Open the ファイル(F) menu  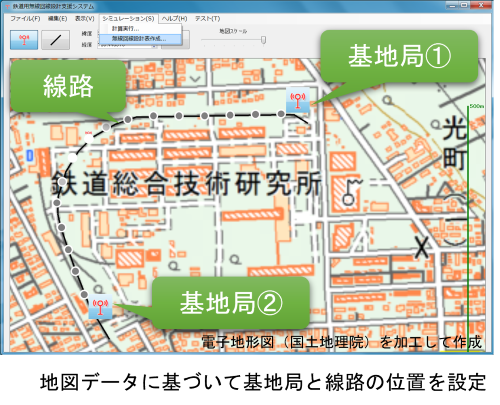click(x=25, y=19)
